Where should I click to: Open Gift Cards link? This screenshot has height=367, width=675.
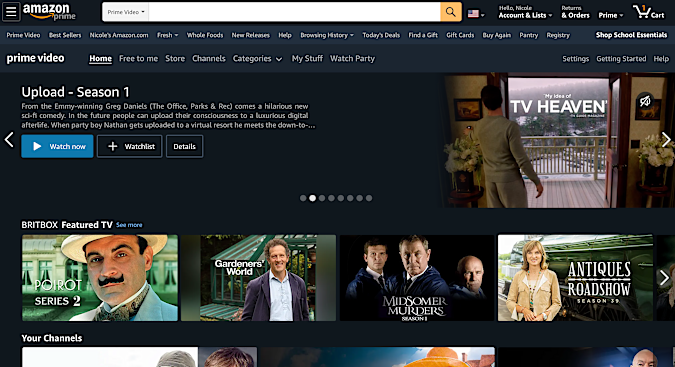(460, 35)
